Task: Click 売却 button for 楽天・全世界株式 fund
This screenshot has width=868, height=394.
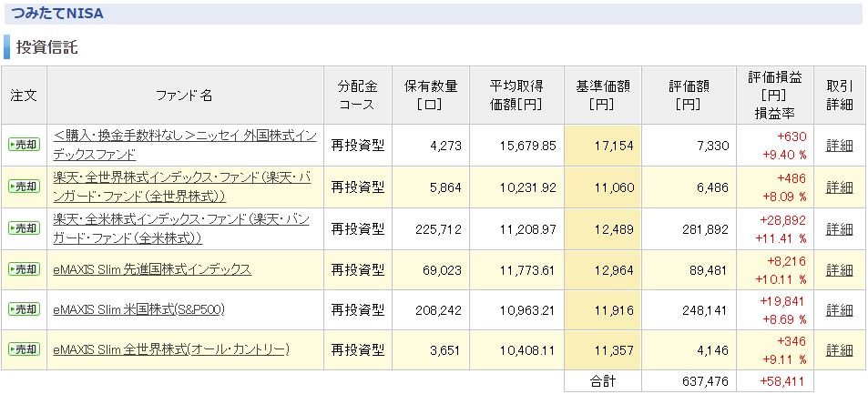Action: pos(24,187)
